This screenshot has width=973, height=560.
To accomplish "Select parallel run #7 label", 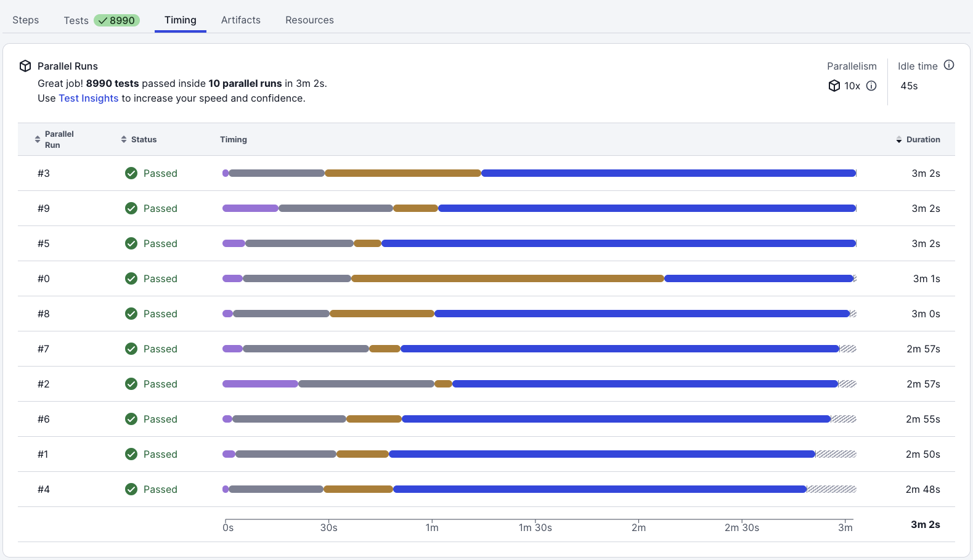I will pyautogui.click(x=44, y=349).
